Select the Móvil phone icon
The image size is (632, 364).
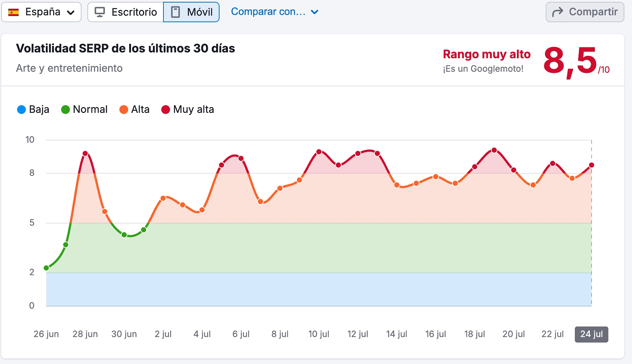click(176, 12)
